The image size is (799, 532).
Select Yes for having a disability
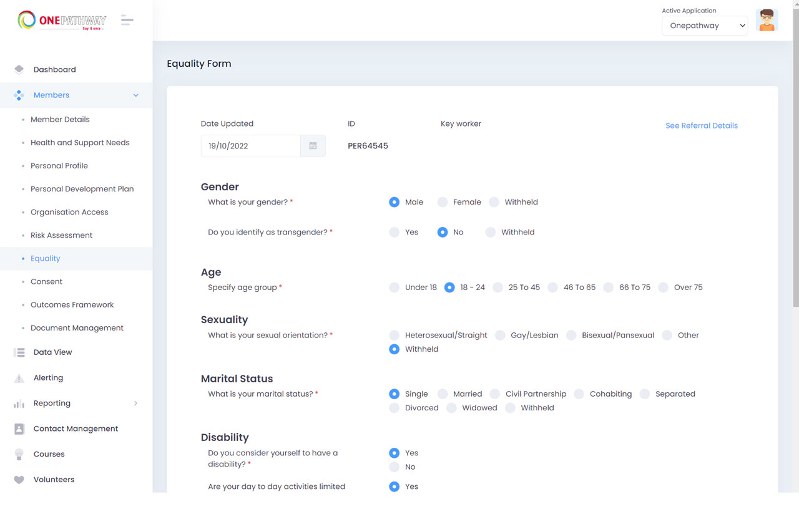click(x=394, y=453)
